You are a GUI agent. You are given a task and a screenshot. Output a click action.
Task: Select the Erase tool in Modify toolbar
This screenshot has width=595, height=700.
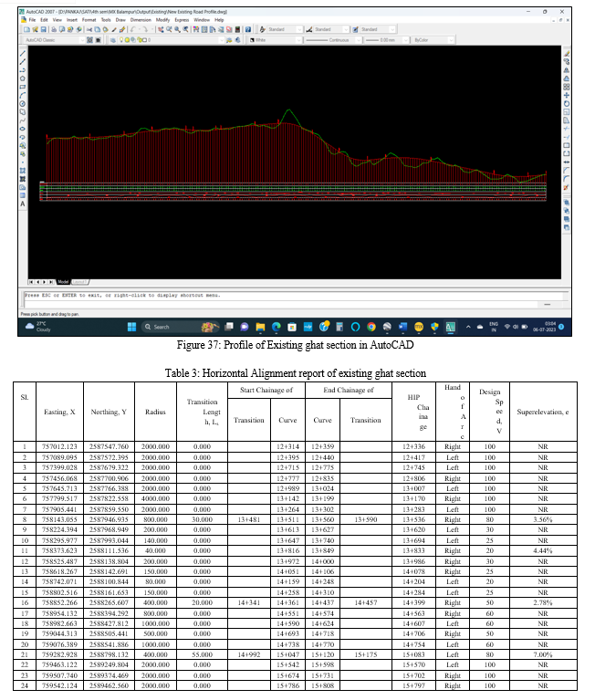(x=567, y=53)
